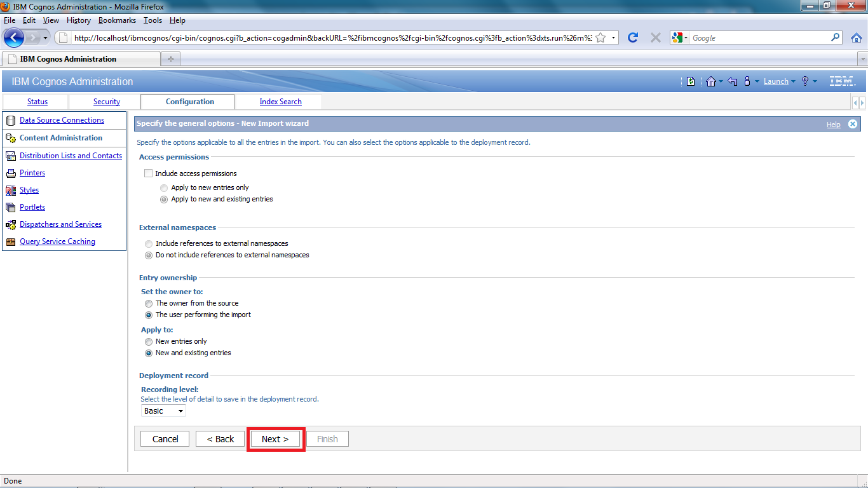Open the search engine selector dropdown

coord(681,38)
